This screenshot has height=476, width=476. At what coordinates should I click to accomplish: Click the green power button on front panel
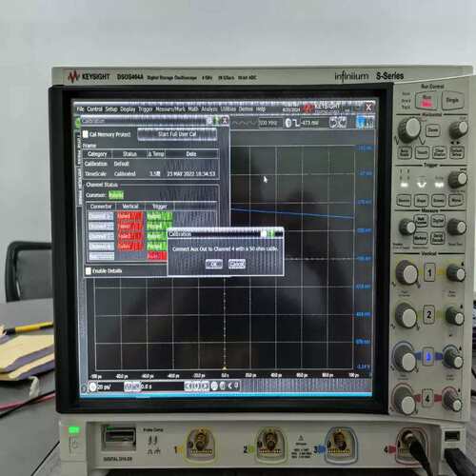tap(74, 430)
